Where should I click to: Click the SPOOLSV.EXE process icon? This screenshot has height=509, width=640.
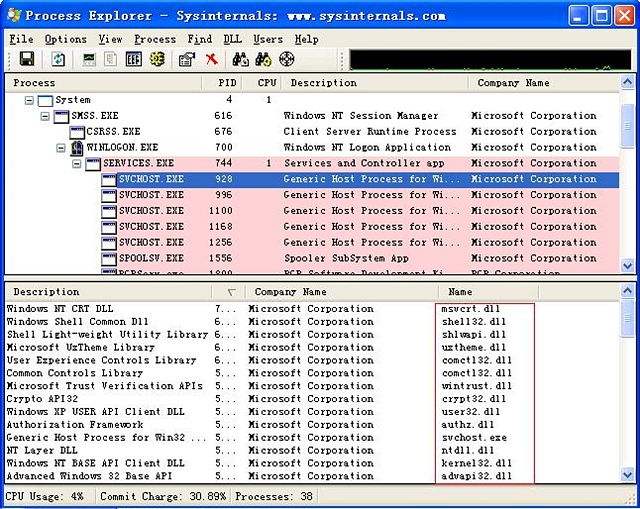[109, 259]
